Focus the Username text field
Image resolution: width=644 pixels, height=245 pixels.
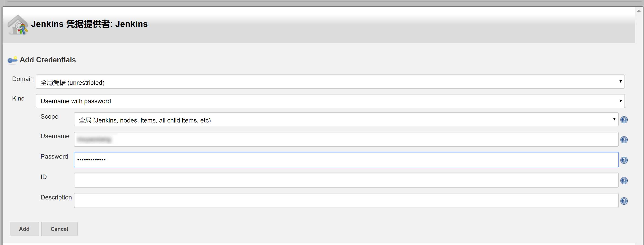(x=346, y=139)
